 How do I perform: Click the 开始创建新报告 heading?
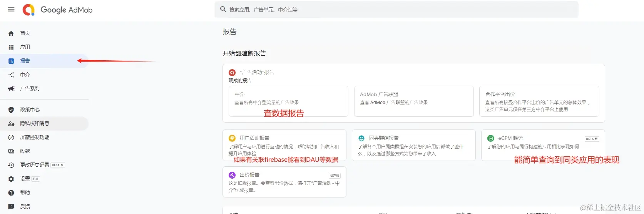(x=244, y=53)
